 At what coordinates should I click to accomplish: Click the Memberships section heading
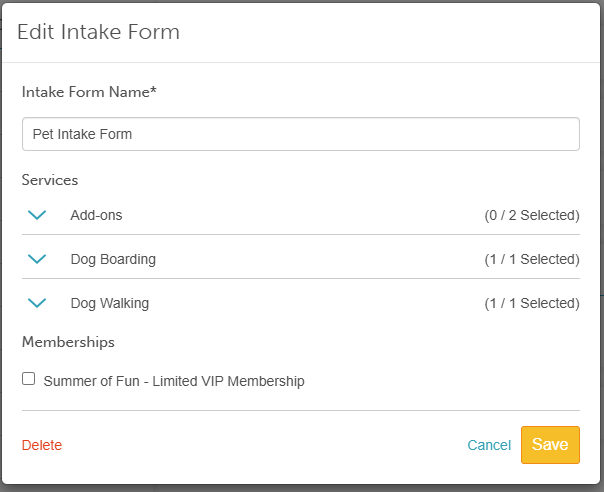(68, 342)
